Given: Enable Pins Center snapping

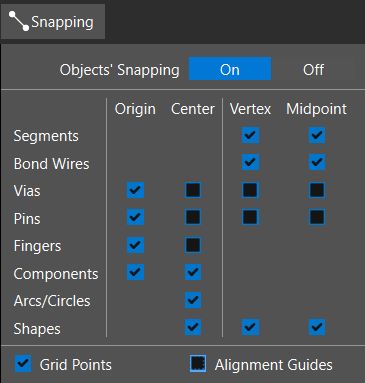Looking at the screenshot, I should coord(193,217).
